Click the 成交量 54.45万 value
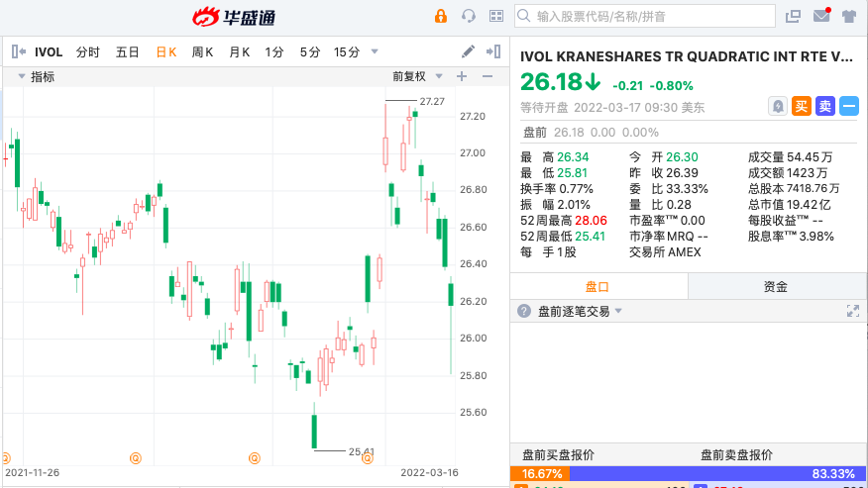Viewport: 868px width, 488px height. pyautogui.click(x=811, y=157)
